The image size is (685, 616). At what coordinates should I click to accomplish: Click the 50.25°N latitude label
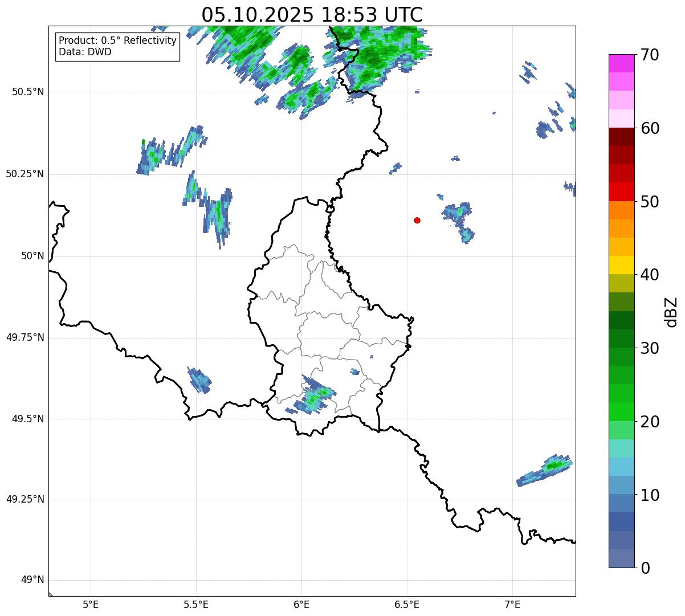pos(25,174)
